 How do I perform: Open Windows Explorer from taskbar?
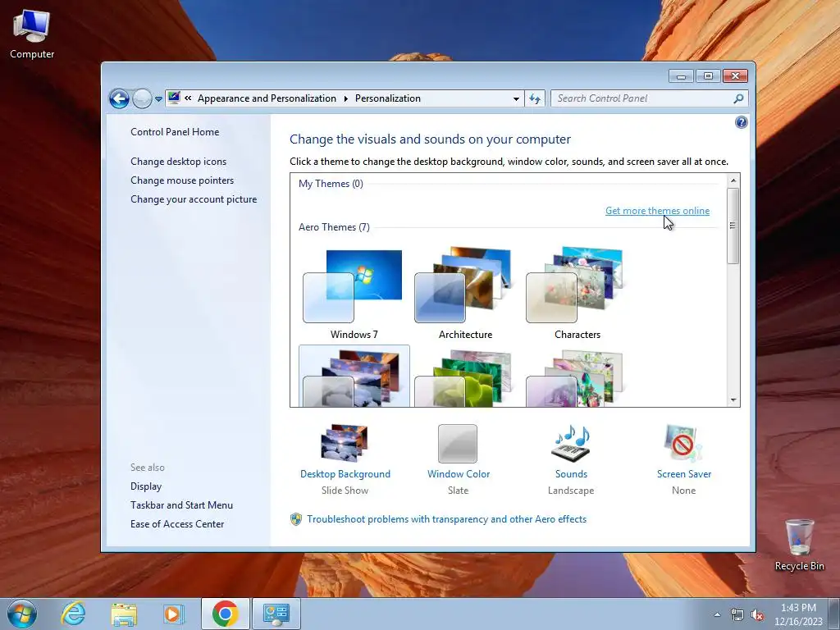(x=124, y=614)
